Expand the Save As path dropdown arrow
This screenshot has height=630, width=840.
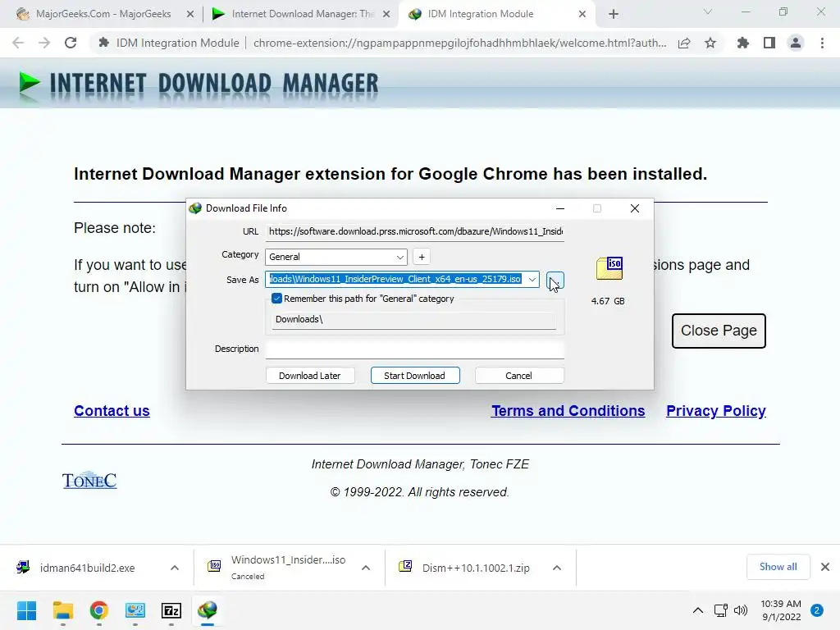pyautogui.click(x=532, y=279)
